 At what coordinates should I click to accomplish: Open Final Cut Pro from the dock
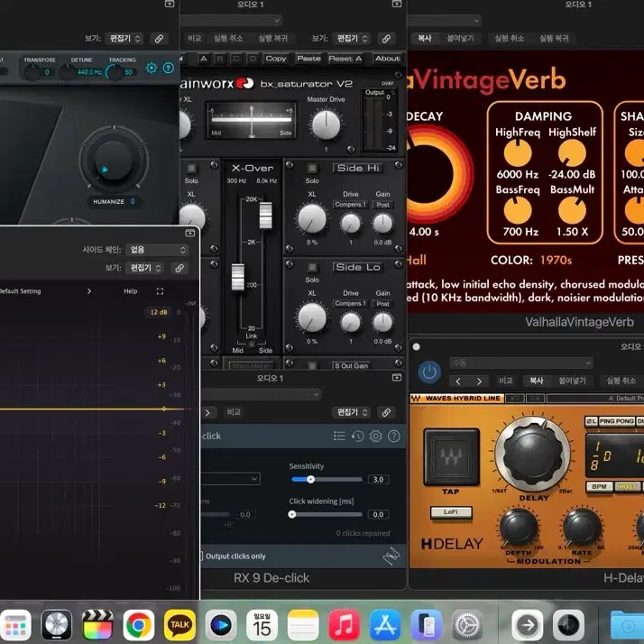point(97,625)
